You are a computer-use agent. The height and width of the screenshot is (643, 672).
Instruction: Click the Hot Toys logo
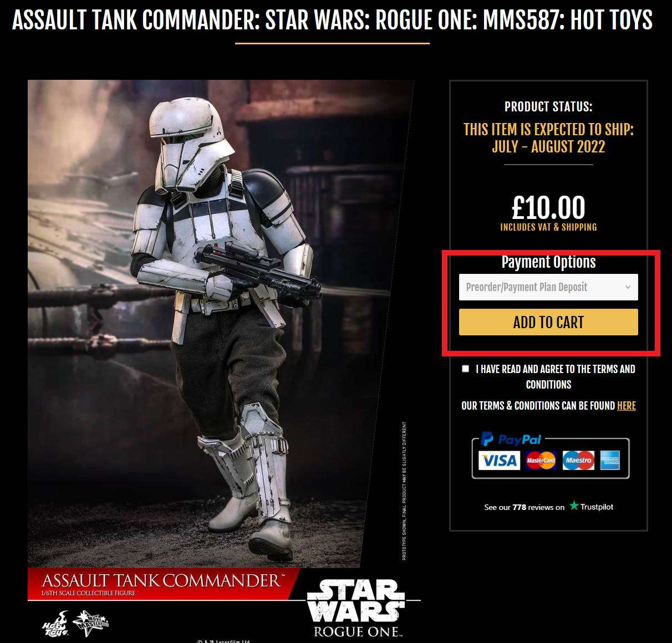pyautogui.click(x=56, y=624)
